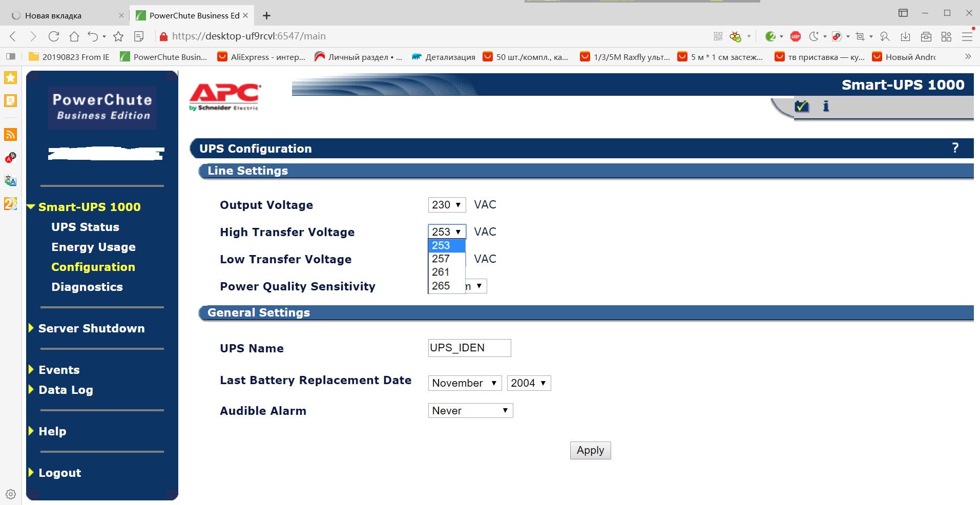The width and height of the screenshot is (980, 505).
Task: Show more bookmarks with the overflow chevron
Action: click(968, 57)
